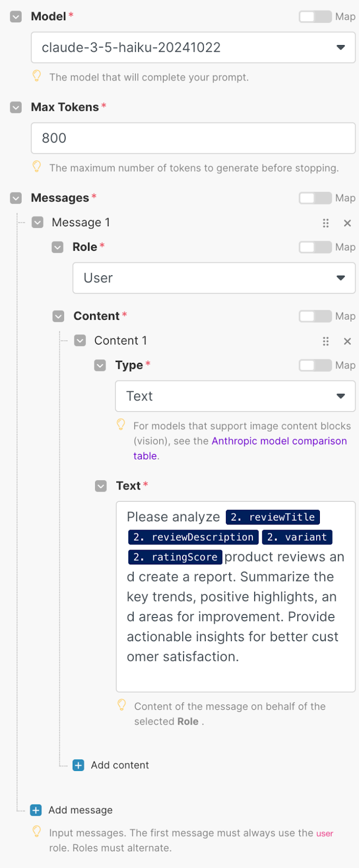Toggle the Map switch for Content
Image resolution: width=359 pixels, height=868 pixels.
pyautogui.click(x=315, y=316)
